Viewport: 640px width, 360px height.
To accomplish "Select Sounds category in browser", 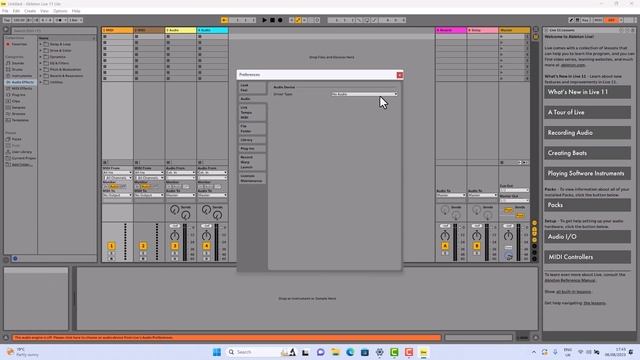I will click(18, 63).
